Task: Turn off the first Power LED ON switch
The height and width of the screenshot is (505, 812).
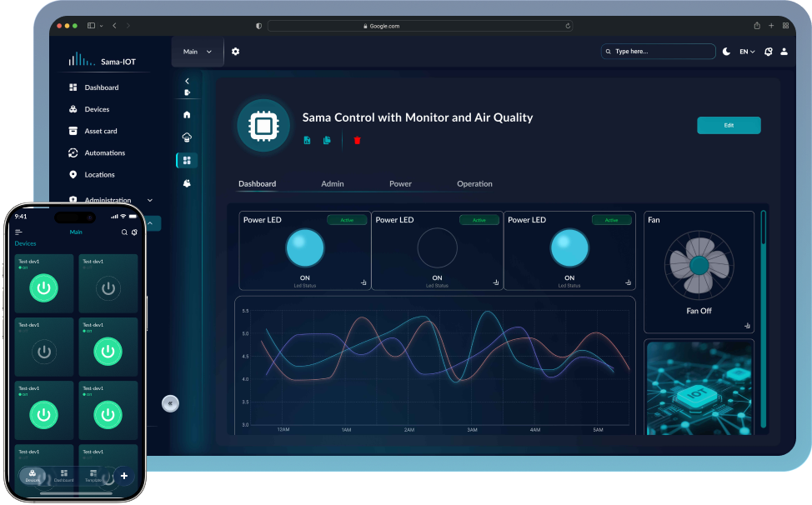Action: click(x=304, y=247)
